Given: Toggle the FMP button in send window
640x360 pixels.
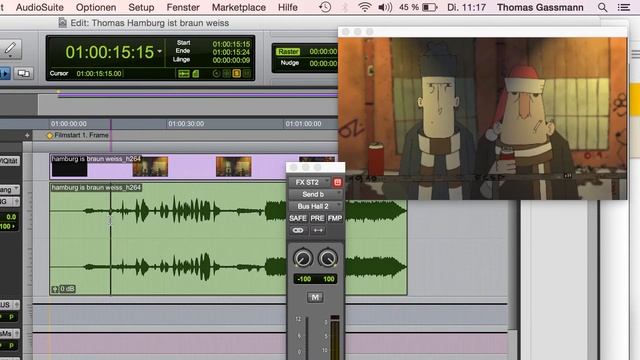Looking at the screenshot, I should click(335, 218).
